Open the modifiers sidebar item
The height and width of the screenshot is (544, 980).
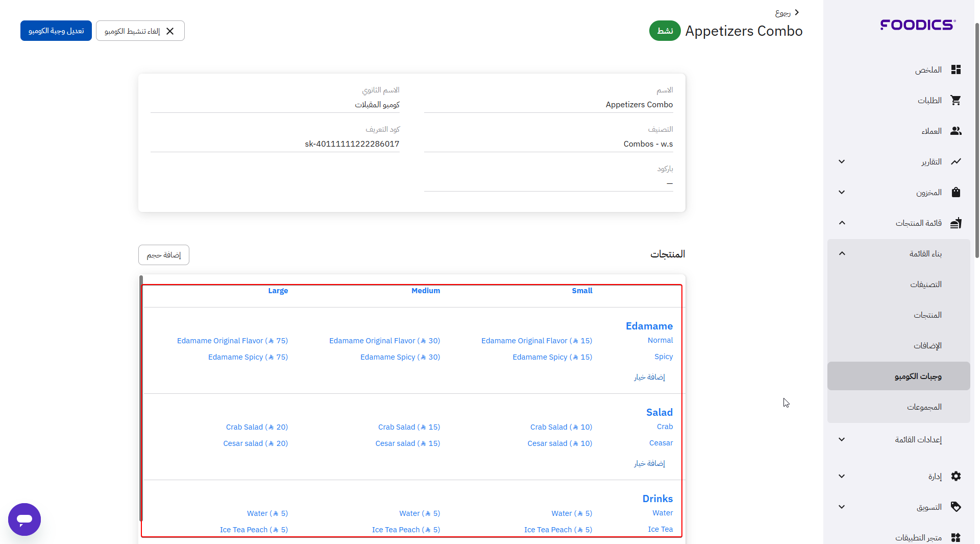pos(927,346)
